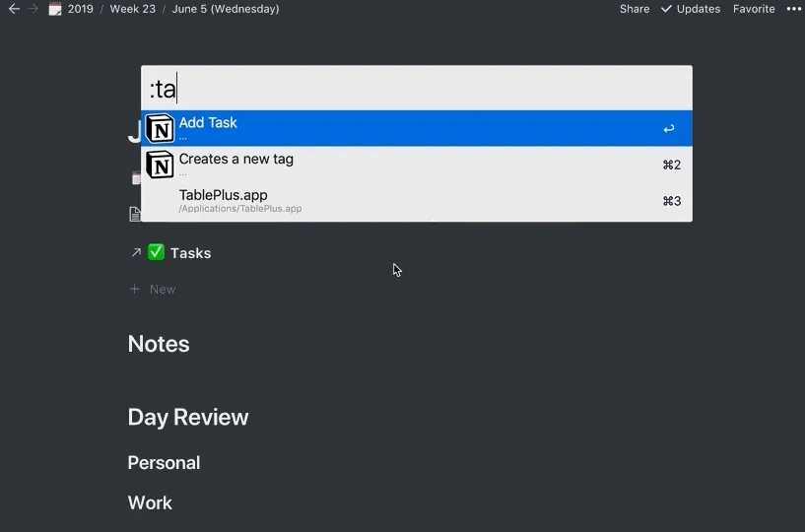Click the calendar icon beside 2019
Viewport: 805px width, 532px height.
tap(55, 9)
